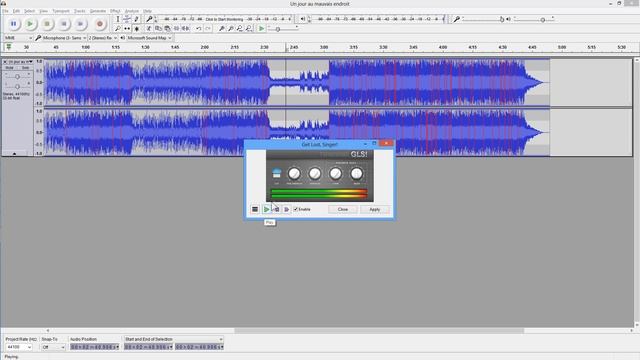Click the Manage presets button in GLS dialog
The height and width of the screenshot is (360, 640).
click(x=255, y=209)
